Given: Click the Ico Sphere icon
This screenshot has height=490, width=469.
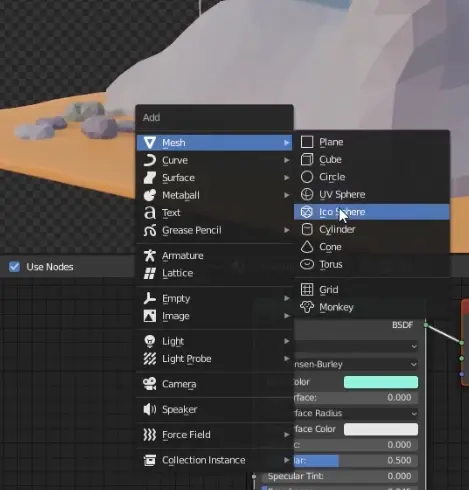Looking at the screenshot, I should click(307, 212).
